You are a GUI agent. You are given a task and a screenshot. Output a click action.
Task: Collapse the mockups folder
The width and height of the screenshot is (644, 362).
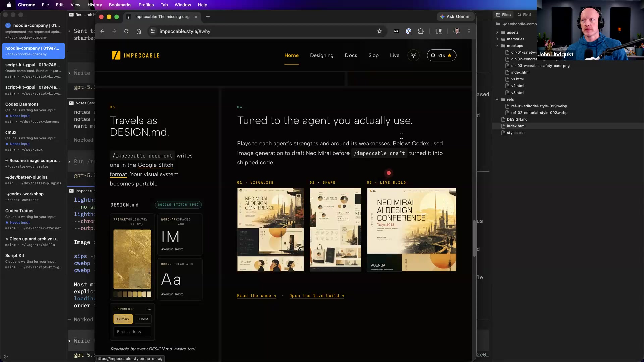click(x=497, y=46)
